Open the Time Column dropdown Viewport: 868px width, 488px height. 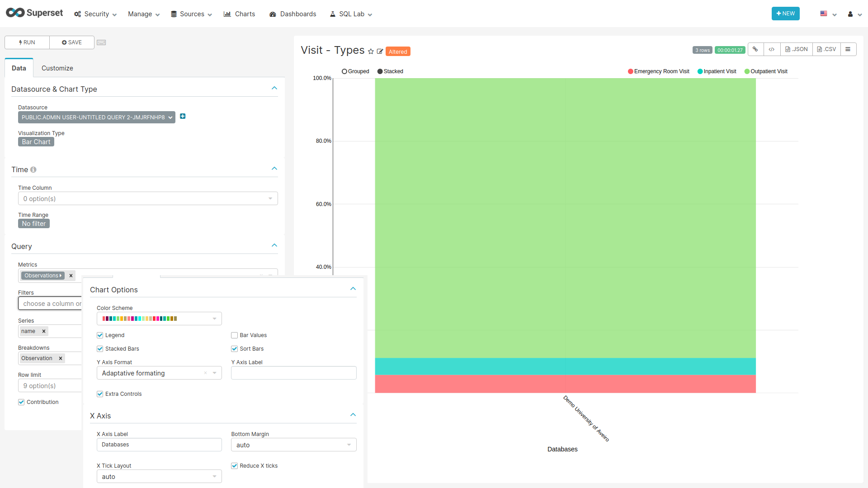click(x=148, y=199)
